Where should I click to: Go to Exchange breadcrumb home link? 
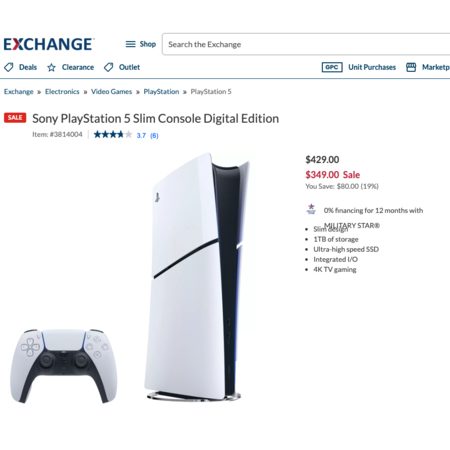[x=19, y=92]
